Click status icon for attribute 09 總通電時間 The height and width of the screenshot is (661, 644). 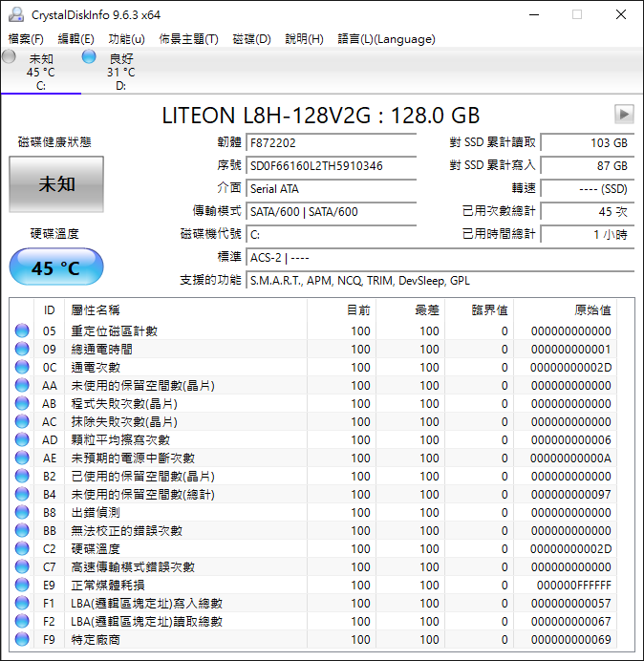22,349
